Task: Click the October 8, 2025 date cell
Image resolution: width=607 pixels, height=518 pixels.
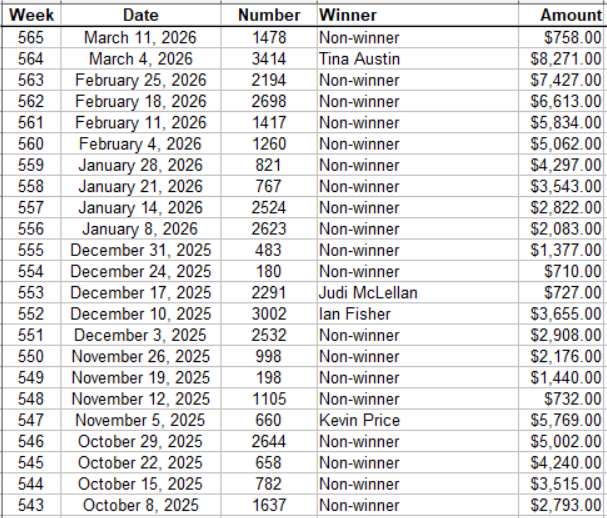Action: 140,505
